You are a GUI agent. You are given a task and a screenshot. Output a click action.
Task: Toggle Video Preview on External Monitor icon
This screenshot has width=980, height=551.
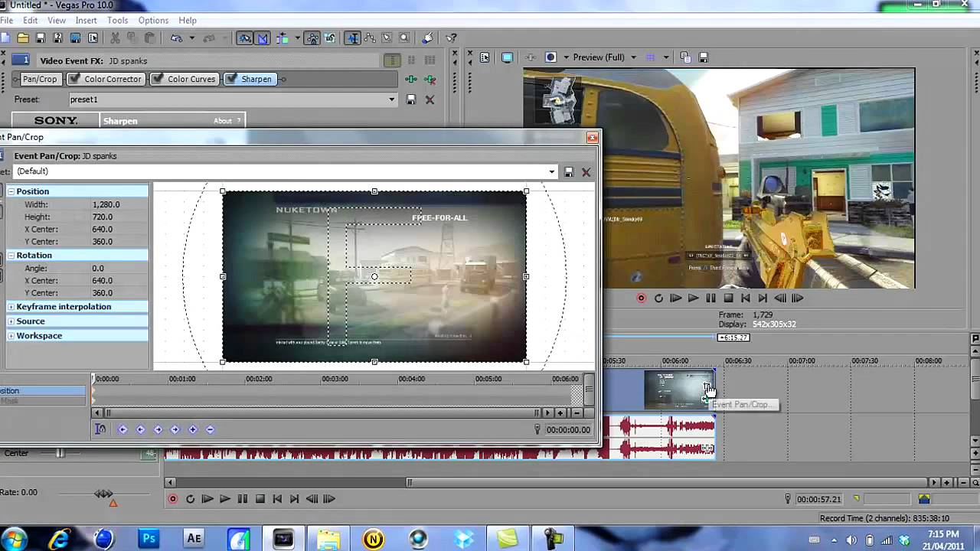(507, 57)
